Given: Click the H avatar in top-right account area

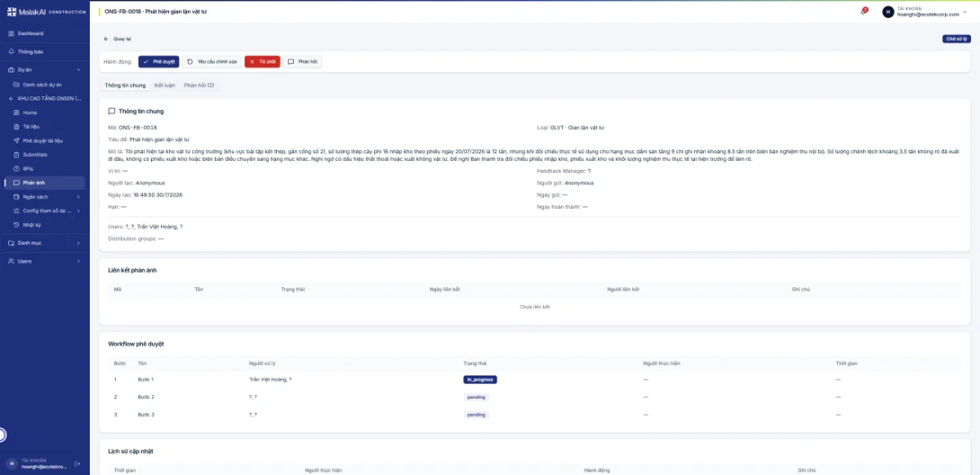Looking at the screenshot, I should point(889,11).
